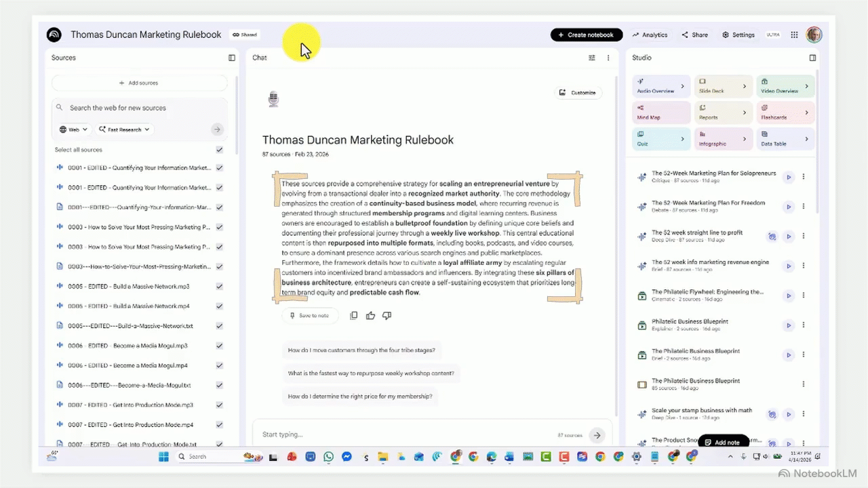The width and height of the screenshot is (868, 488).
Task: Toggle the Select all sources checkbox
Action: coord(219,150)
